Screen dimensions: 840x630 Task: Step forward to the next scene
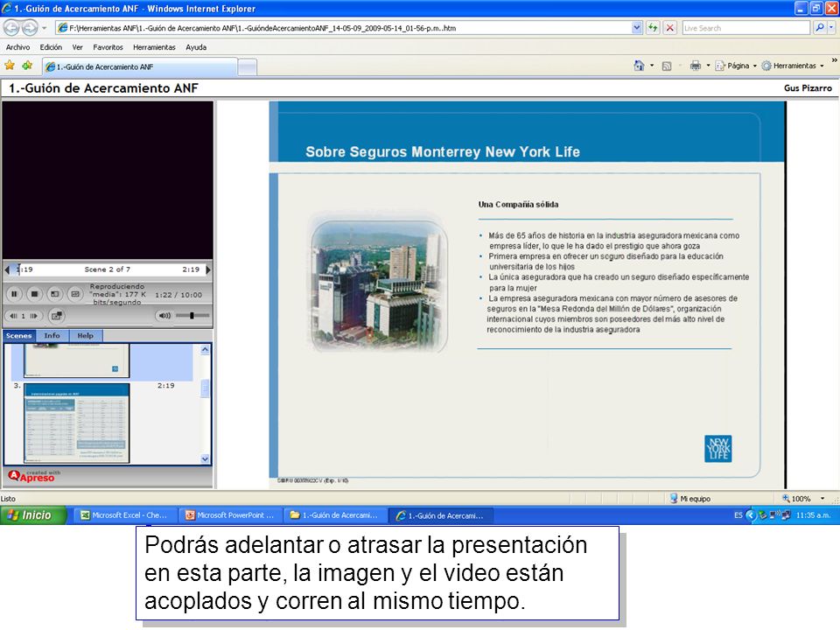tap(34, 316)
